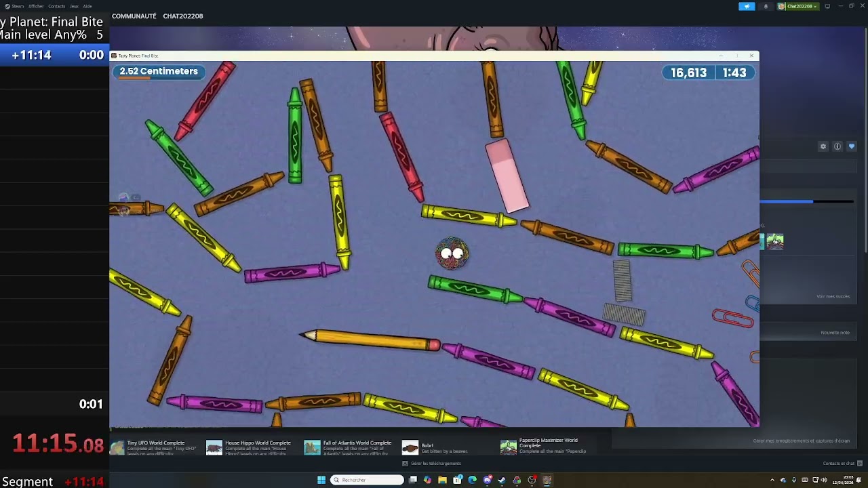Click the achievement thumbnail in Steam sidebar
The image size is (868, 488).
(775, 241)
